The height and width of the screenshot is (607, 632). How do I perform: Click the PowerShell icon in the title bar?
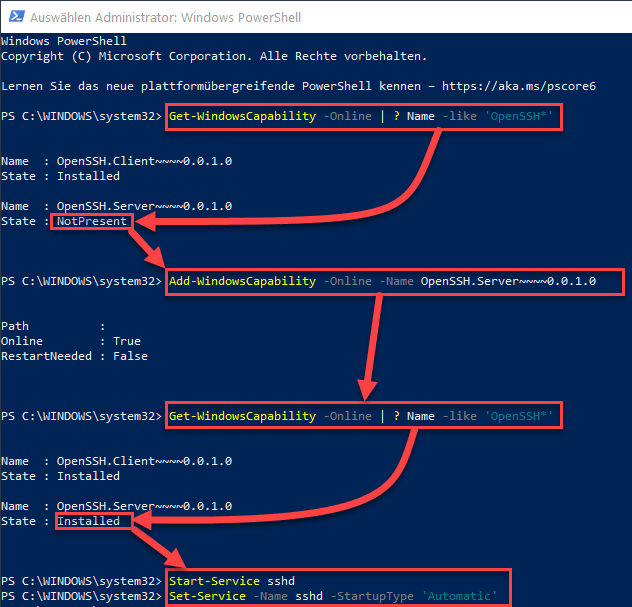(17, 17)
